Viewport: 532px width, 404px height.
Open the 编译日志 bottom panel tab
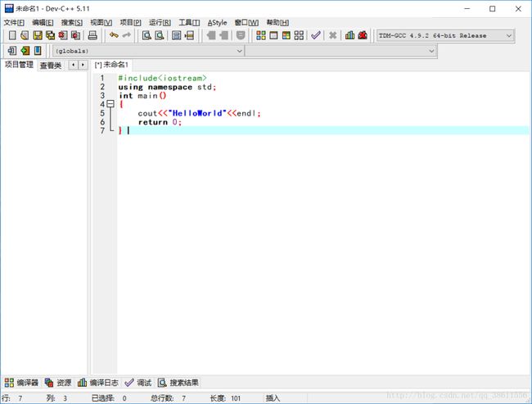[x=97, y=383]
